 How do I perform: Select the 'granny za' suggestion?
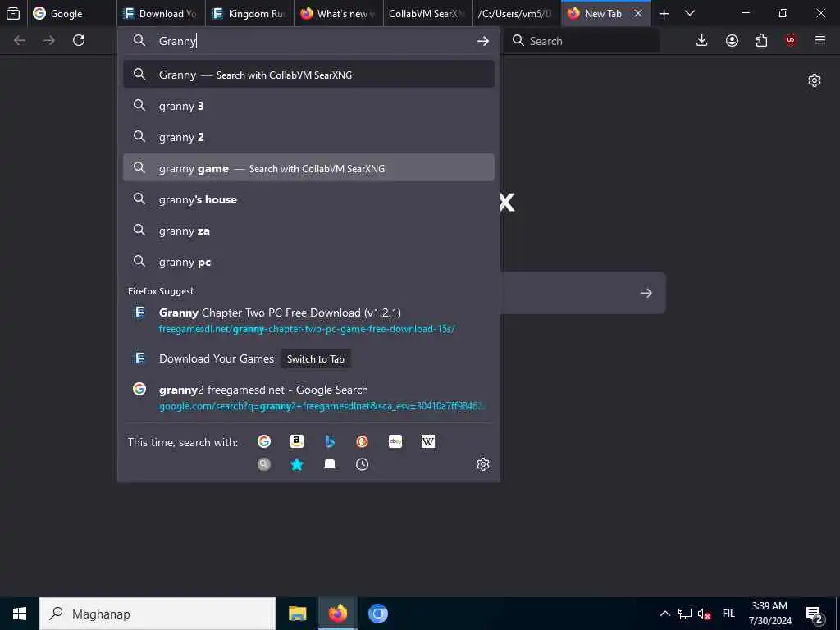click(x=308, y=231)
